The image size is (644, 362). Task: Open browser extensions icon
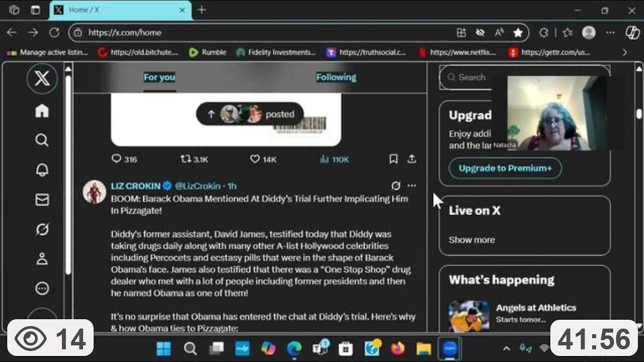click(x=544, y=33)
